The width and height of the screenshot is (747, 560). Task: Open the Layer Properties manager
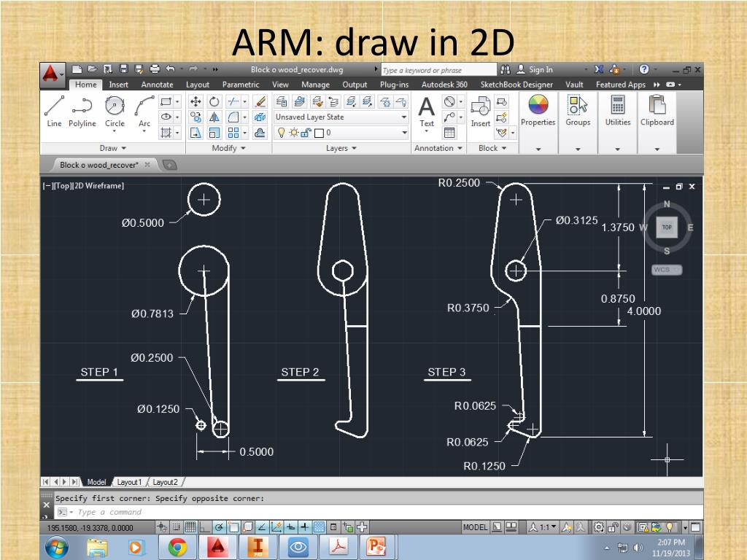282,101
